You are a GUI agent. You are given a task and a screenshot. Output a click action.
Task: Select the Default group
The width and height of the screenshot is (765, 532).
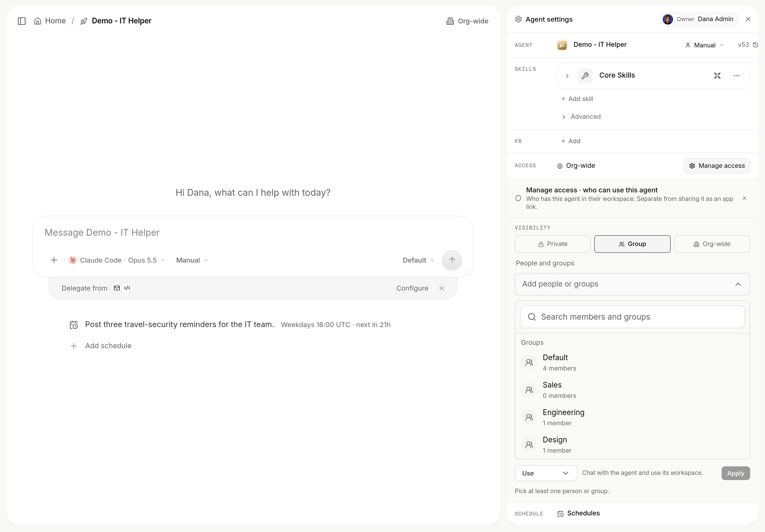point(632,362)
